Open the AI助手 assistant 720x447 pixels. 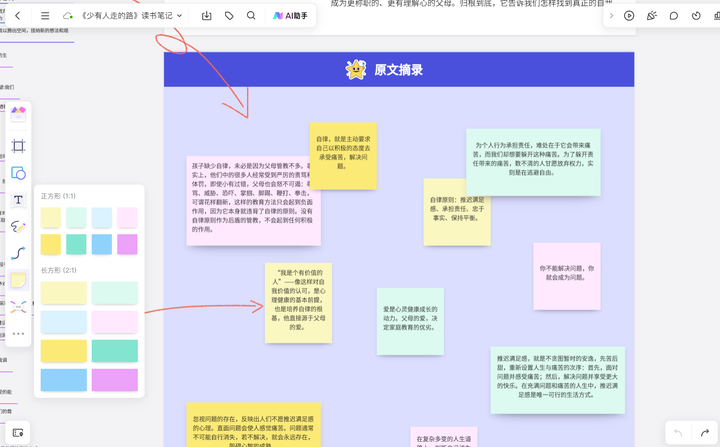(290, 16)
